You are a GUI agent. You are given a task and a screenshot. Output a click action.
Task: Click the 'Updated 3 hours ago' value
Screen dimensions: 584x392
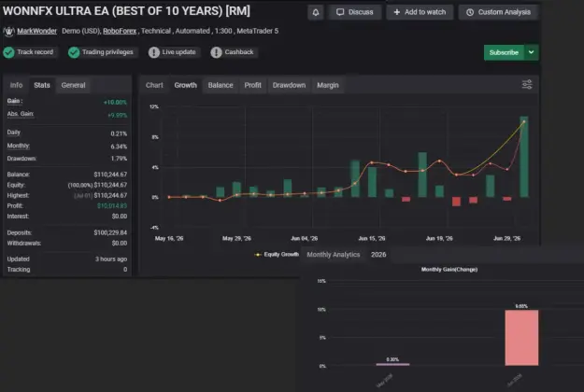click(x=111, y=259)
